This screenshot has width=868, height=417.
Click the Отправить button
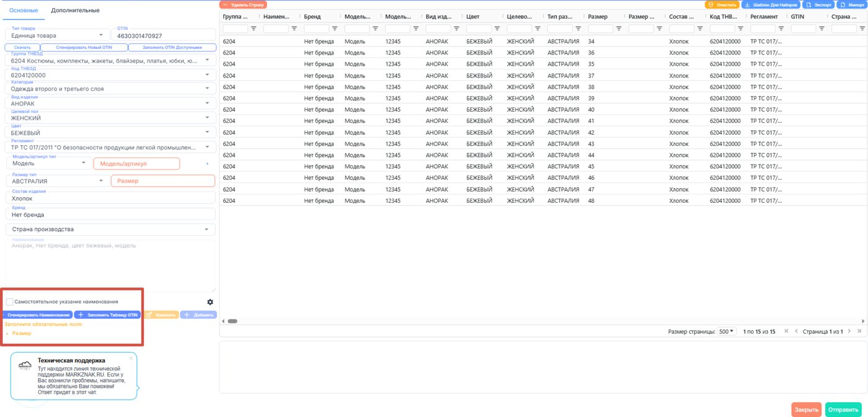844,410
